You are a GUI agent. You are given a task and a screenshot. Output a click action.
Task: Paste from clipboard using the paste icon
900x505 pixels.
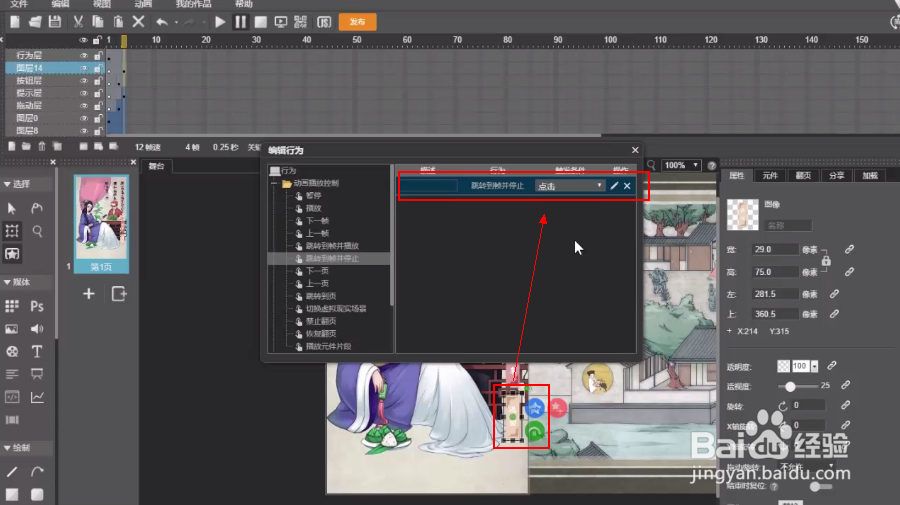[118, 22]
